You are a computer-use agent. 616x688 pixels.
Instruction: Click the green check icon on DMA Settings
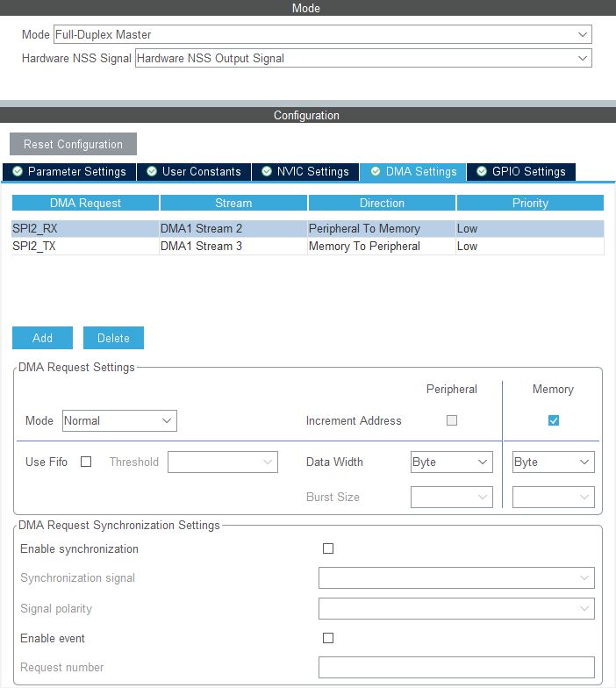pyautogui.click(x=376, y=171)
